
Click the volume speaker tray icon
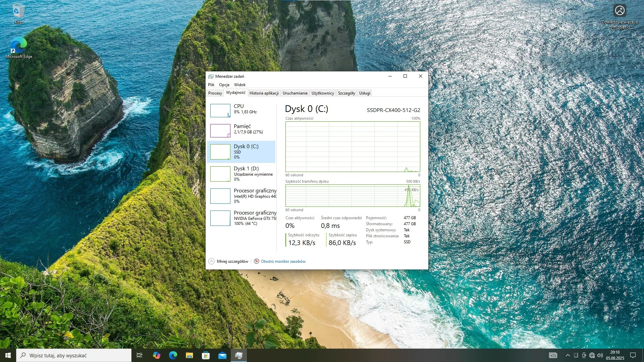coord(600,355)
